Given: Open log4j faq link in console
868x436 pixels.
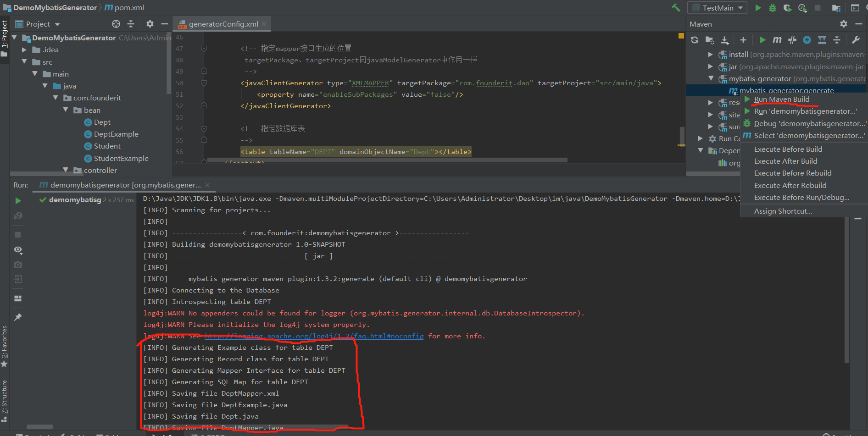Looking at the screenshot, I should [314, 336].
